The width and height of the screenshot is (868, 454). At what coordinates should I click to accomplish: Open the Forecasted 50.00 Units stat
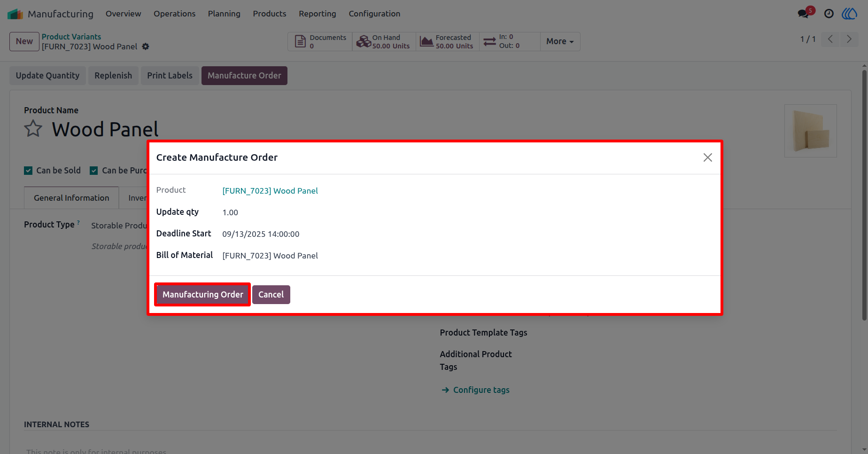click(x=447, y=41)
